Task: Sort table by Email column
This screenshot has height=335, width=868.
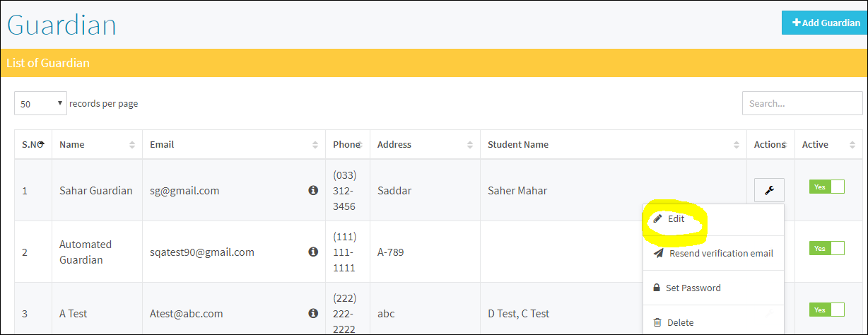Action: [x=234, y=144]
